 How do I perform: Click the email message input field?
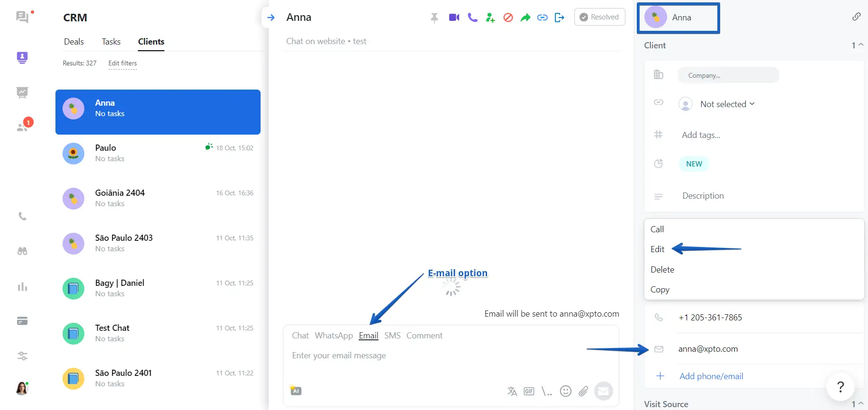pos(426,355)
